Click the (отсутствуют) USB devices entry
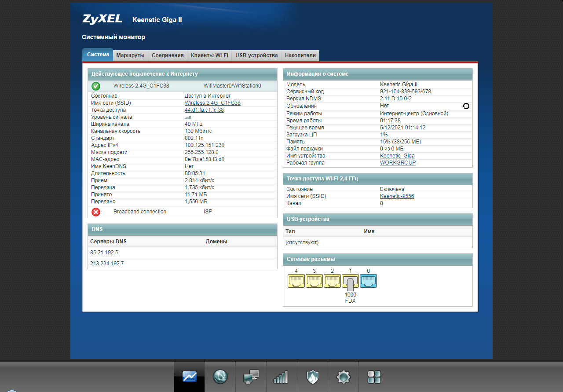This screenshot has height=392, width=563. tap(302, 242)
